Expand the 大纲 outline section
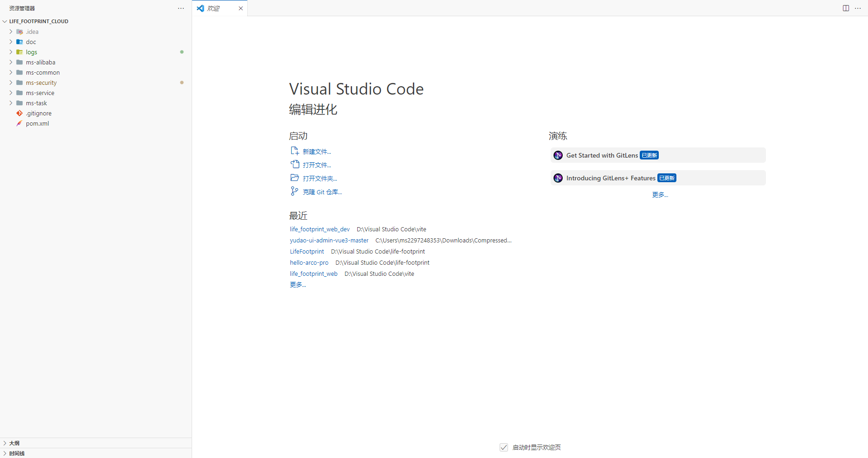 pyautogui.click(x=96, y=443)
